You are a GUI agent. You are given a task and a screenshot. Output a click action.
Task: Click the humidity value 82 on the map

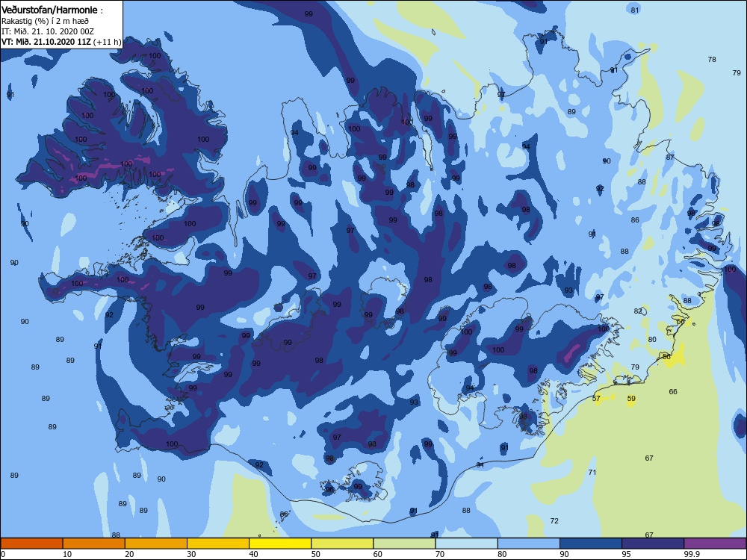pos(638,311)
